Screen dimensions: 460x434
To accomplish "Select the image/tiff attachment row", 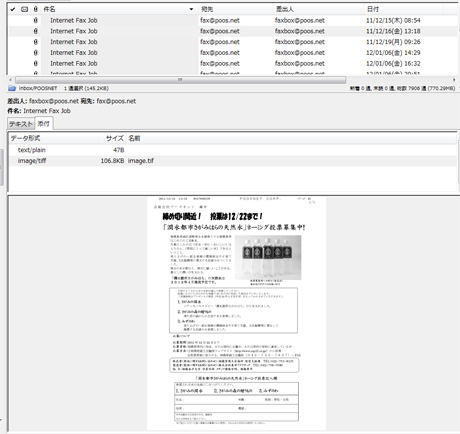I will click(x=232, y=161).
